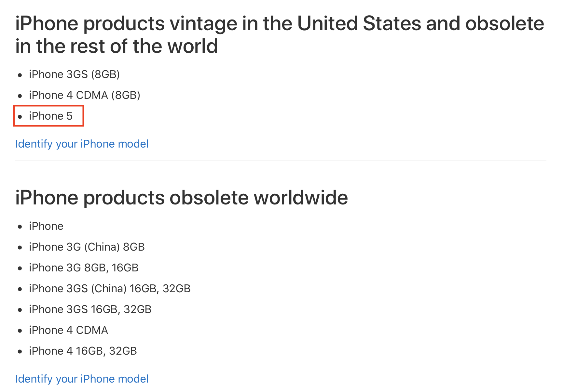
Task: Click the plain 'iPhone' obsolete list item
Action: (46, 226)
